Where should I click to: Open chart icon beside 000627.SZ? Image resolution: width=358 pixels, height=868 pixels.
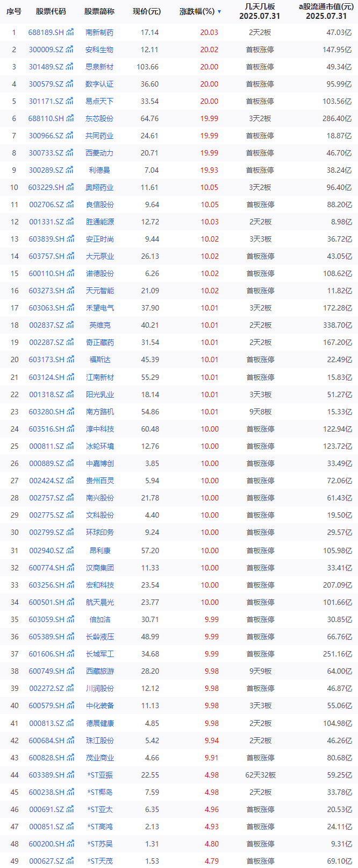point(70,861)
